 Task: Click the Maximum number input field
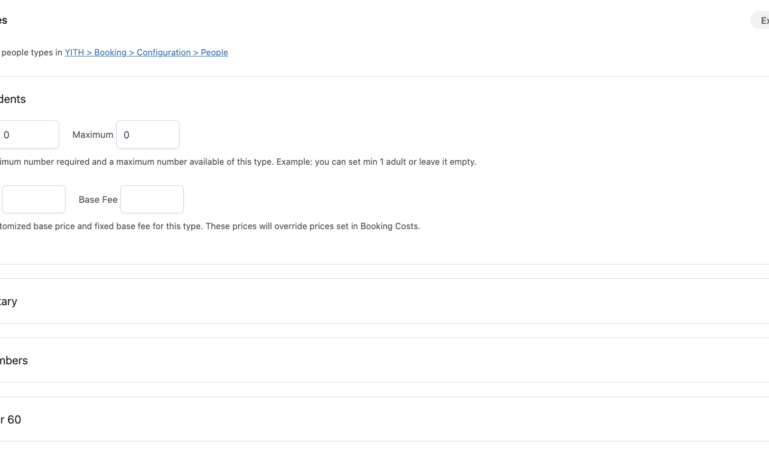(x=148, y=135)
